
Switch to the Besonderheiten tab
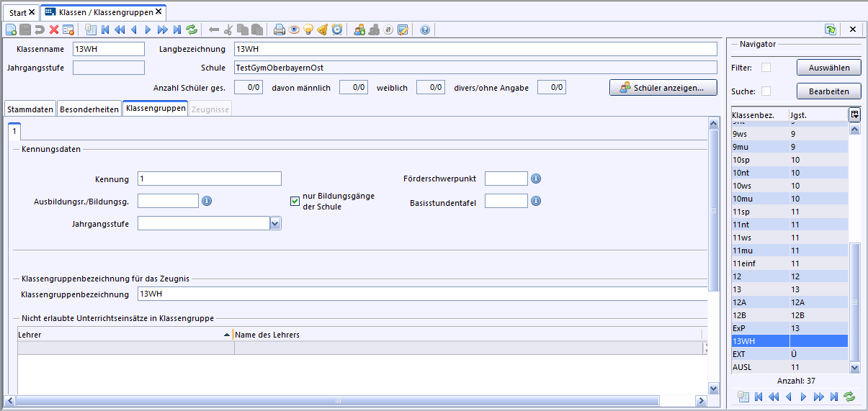(x=89, y=109)
